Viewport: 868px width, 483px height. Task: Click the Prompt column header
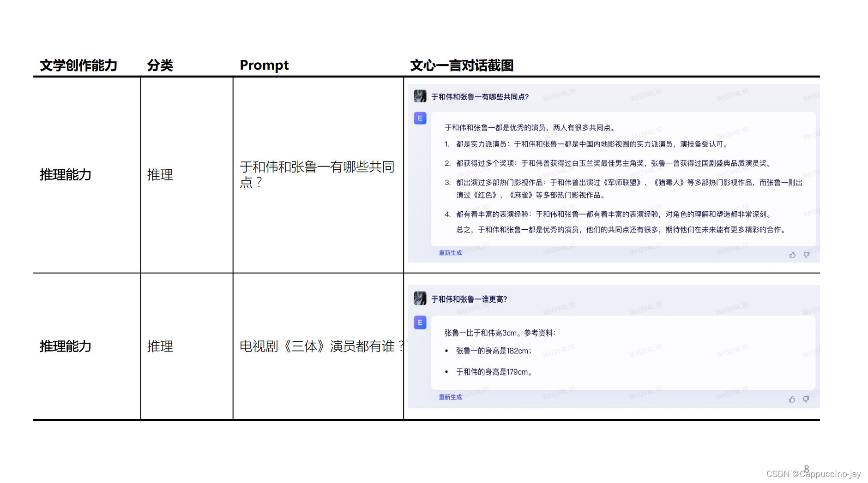264,66
